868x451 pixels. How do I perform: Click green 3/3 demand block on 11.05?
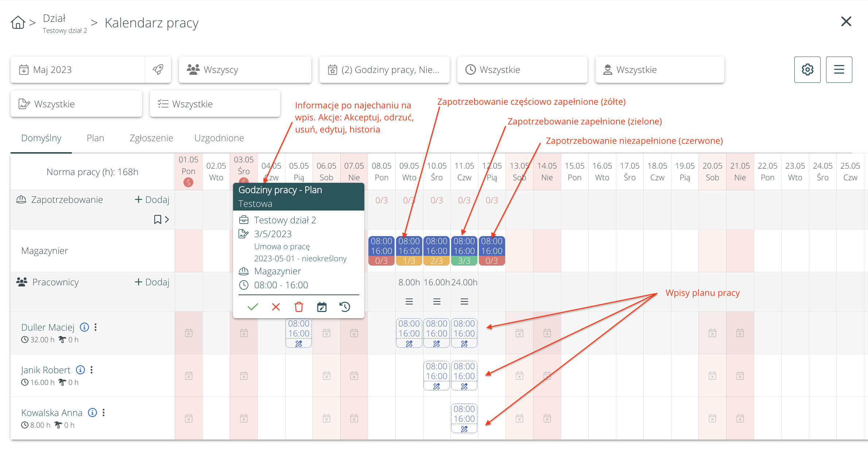click(x=464, y=261)
